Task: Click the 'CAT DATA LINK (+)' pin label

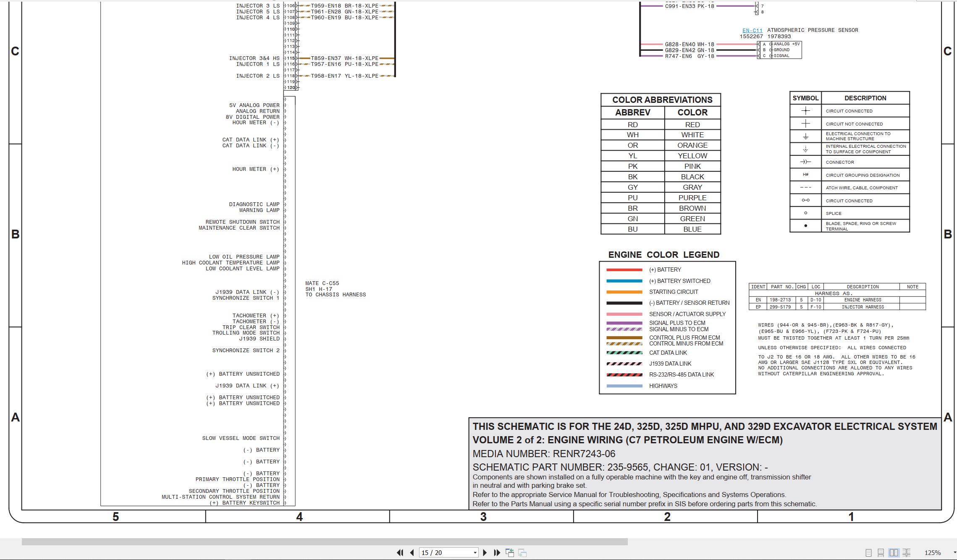Action: click(x=251, y=140)
